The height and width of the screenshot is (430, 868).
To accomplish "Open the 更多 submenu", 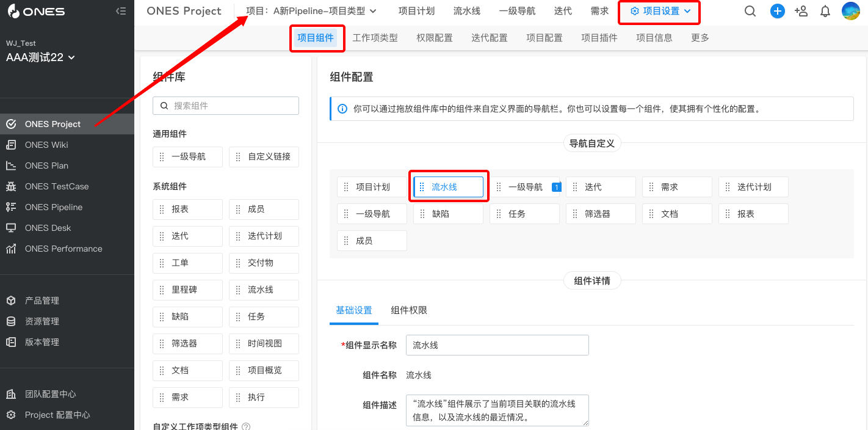I will pyautogui.click(x=700, y=38).
